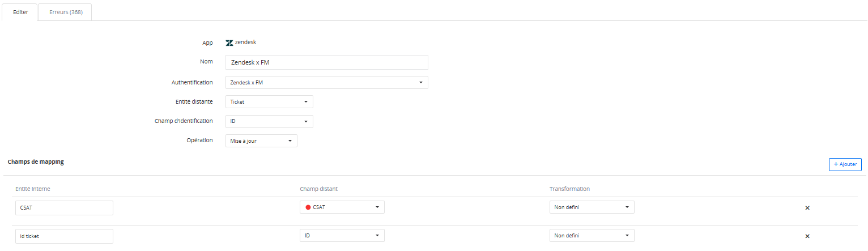This screenshot has height=251, width=868.
Task: Click the CSAT internal entity field
Action: tap(64, 207)
